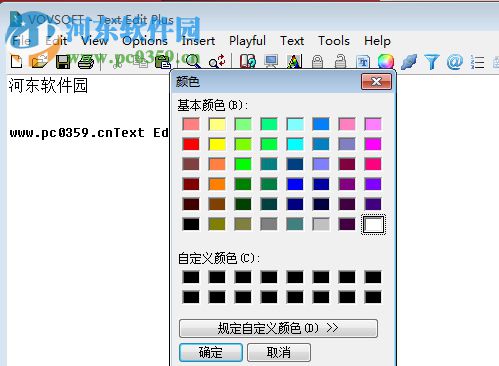The width and height of the screenshot is (499, 366).
Task: Open the Tools menu
Action: [334, 41]
